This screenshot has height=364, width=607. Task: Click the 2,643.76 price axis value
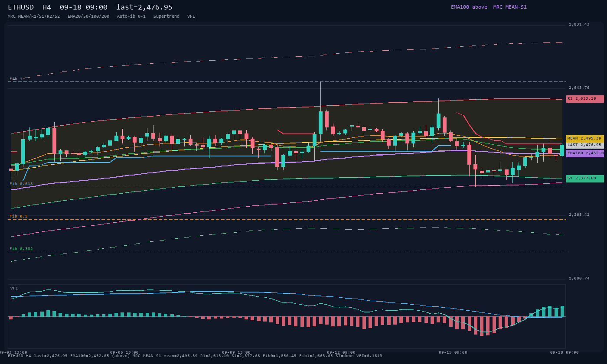579,88
